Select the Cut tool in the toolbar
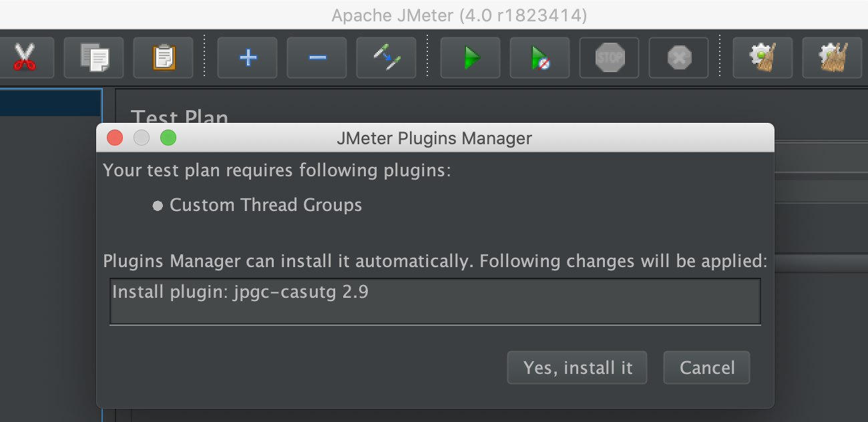The height and width of the screenshot is (422, 868). [25, 57]
